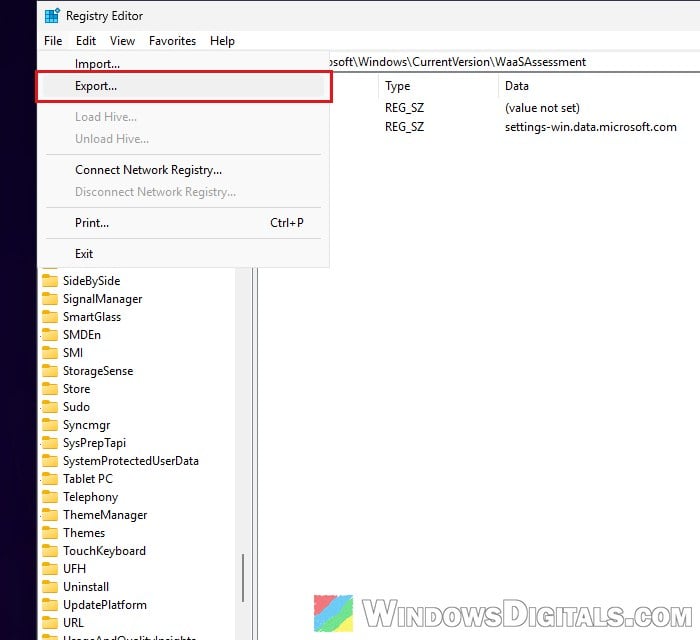Click the folder icon beside ThemeManager
700x640 pixels.
click(50, 515)
